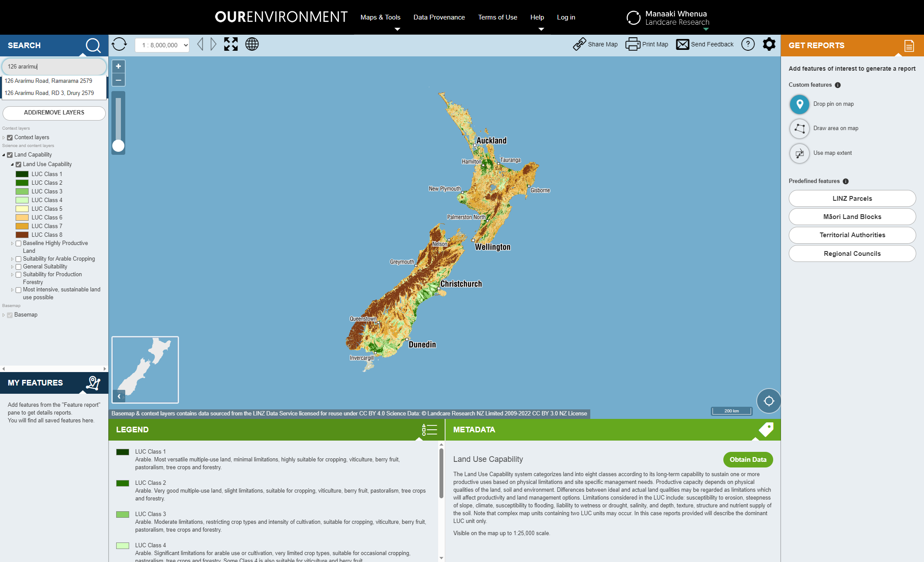
Task: Open the Maps & Tools menu
Action: point(381,17)
